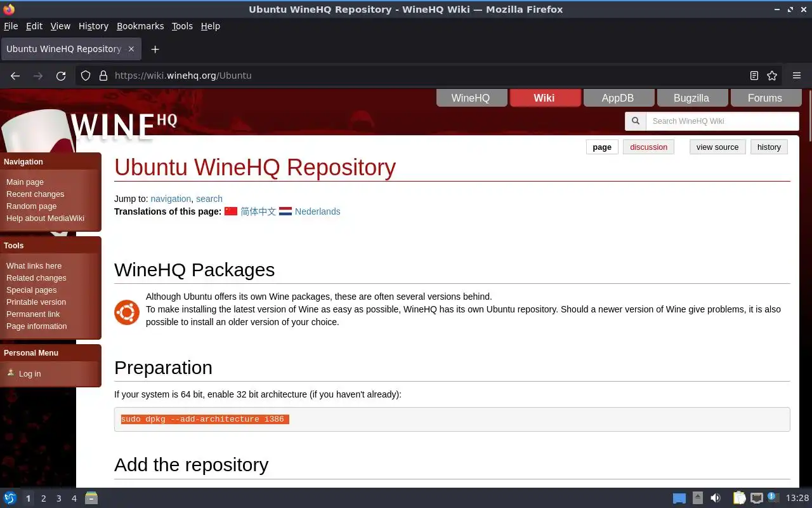Click the volume speaker tray icon
This screenshot has width=812, height=508.
716,498
